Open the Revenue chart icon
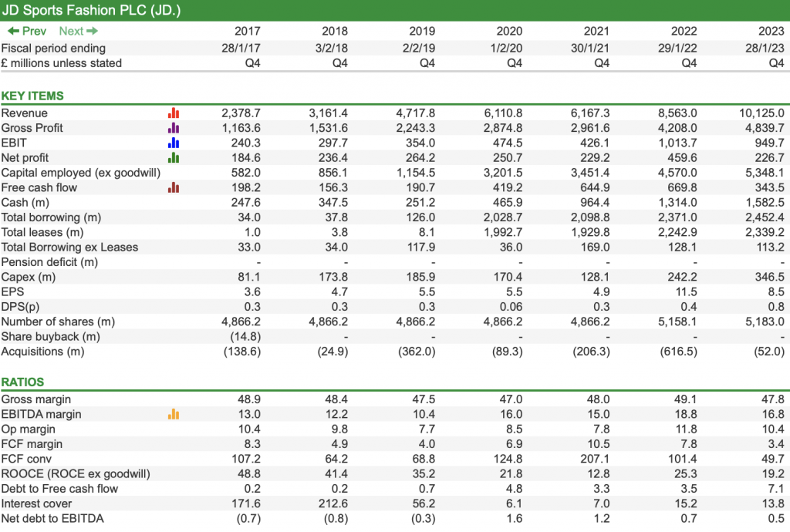Image resolution: width=790 pixels, height=532 pixels. pyautogui.click(x=174, y=113)
